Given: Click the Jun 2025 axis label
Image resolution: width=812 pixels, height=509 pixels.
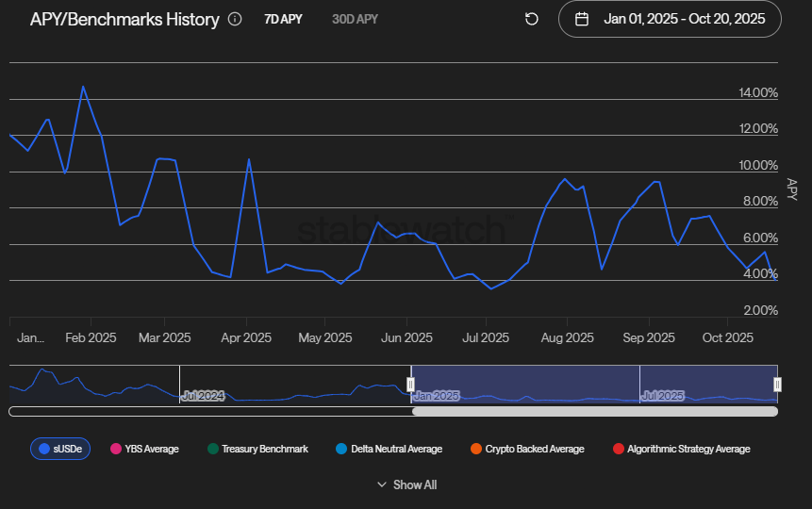Looking at the screenshot, I should [x=406, y=338].
